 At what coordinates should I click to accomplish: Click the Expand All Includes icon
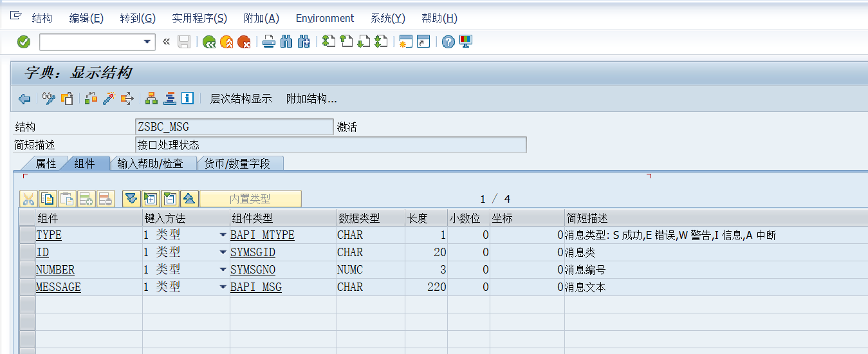coord(131,198)
